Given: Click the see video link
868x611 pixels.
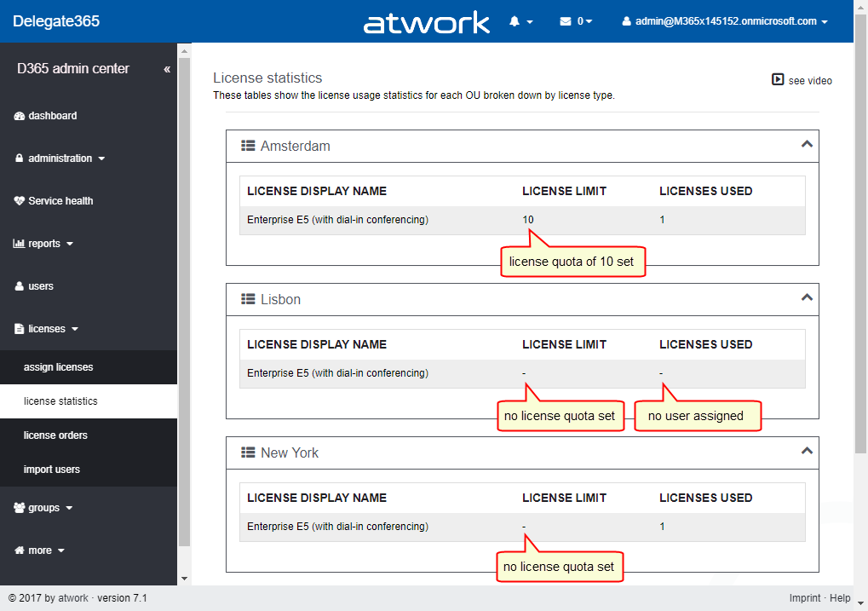Looking at the screenshot, I should 810,81.
